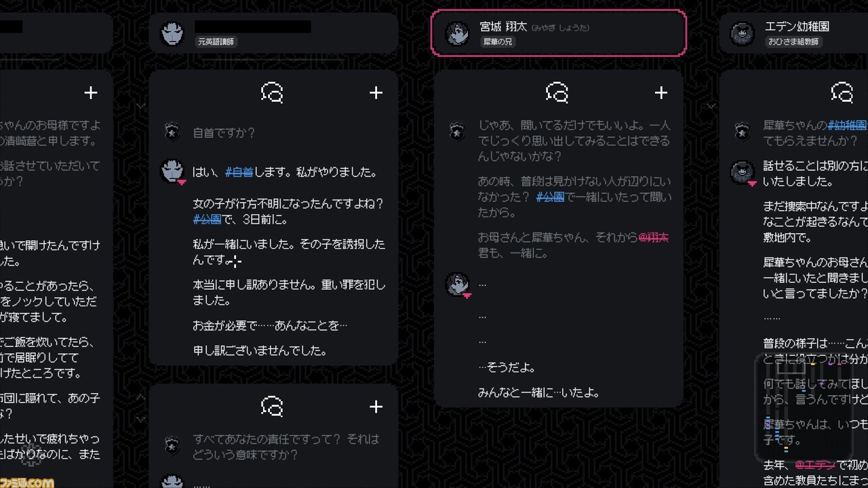This screenshot has width=868, height=488.
Task: Click speech-bubble search icon on 宮城 翔太's card
Action: pyautogui.click(x=557, y=93)
